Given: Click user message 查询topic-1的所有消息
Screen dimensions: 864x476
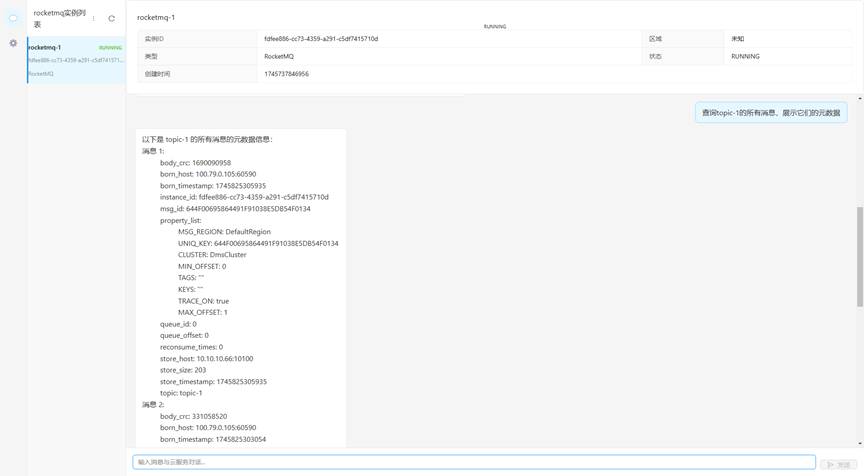Looking at the screenshot, I should pyautogui.click(x=771, y=113).
